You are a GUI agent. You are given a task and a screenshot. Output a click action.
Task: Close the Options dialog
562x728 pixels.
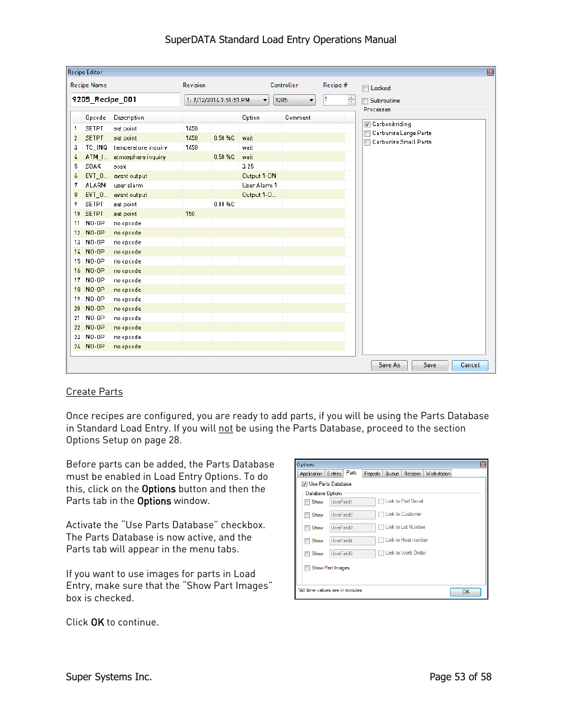[483, 465]
